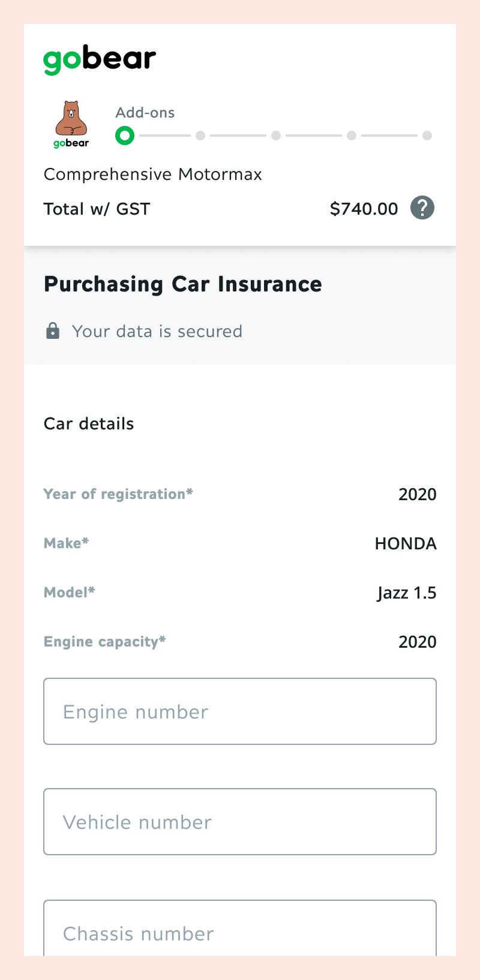The height and width of the screenshot is (980, 480).
Task: Click the Comprehensive Motormax plan name
Action: coord(153,175)
